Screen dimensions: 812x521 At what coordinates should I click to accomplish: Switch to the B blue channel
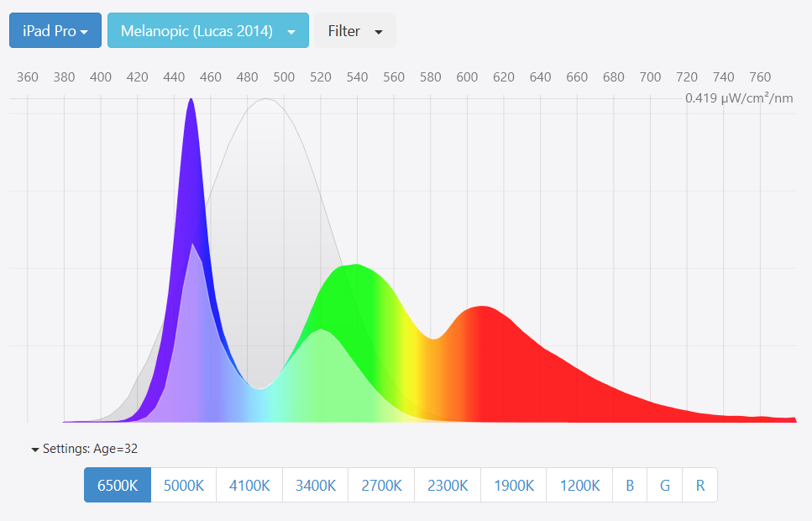pos(630,485)
